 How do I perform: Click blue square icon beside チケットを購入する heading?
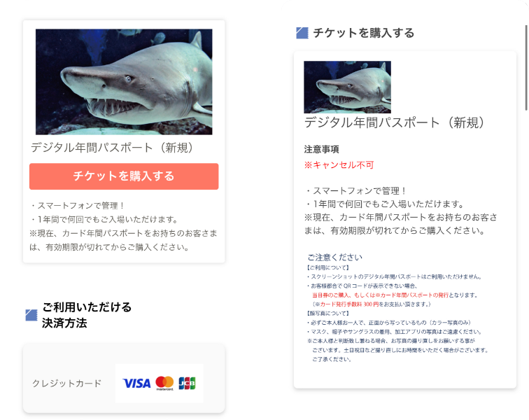pyautogui.click(x=302, y=33)
